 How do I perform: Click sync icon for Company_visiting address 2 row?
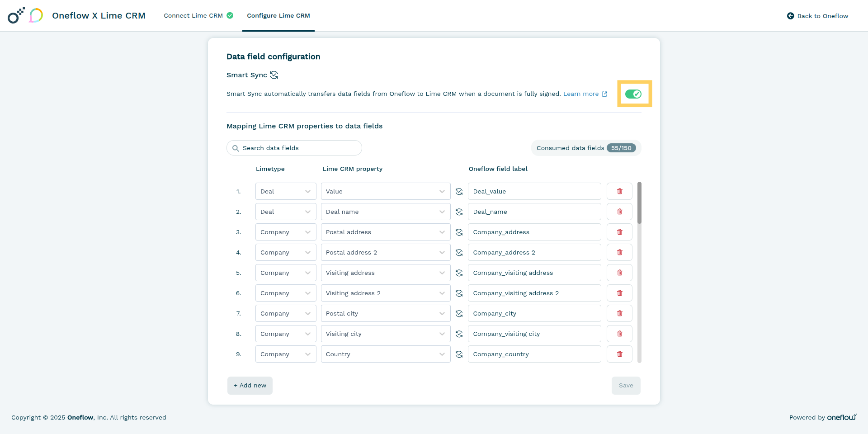coord(459,293)
